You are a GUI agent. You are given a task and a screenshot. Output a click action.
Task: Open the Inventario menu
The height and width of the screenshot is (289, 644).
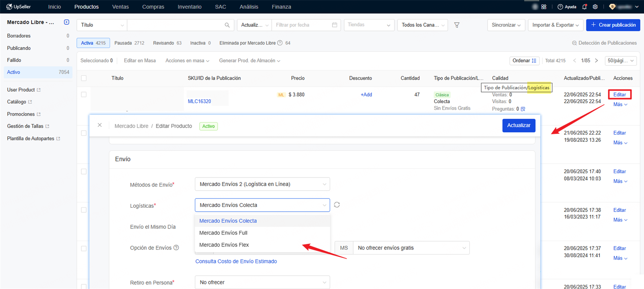[190, 7]
